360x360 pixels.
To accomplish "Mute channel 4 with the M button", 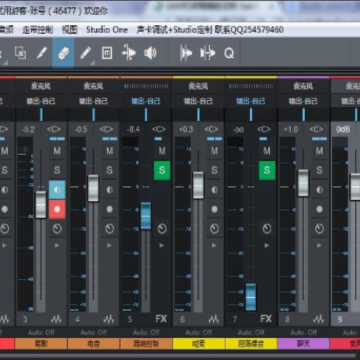I will point(109,151).
